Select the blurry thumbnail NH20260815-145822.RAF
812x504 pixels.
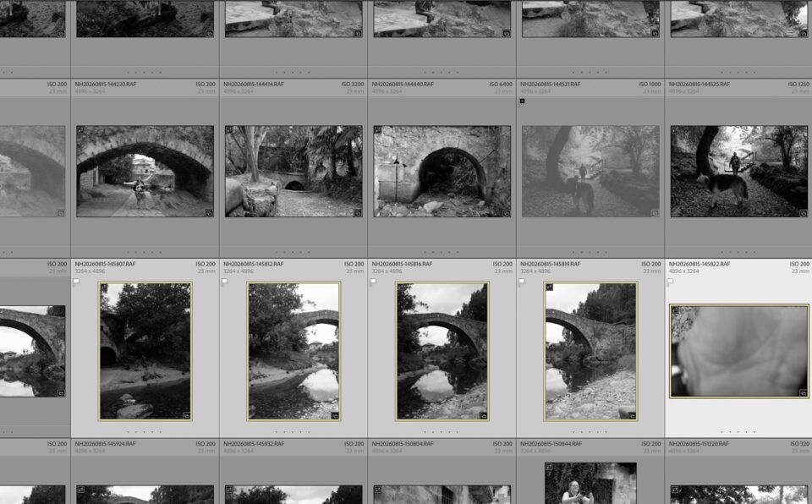tap(739, 351)
